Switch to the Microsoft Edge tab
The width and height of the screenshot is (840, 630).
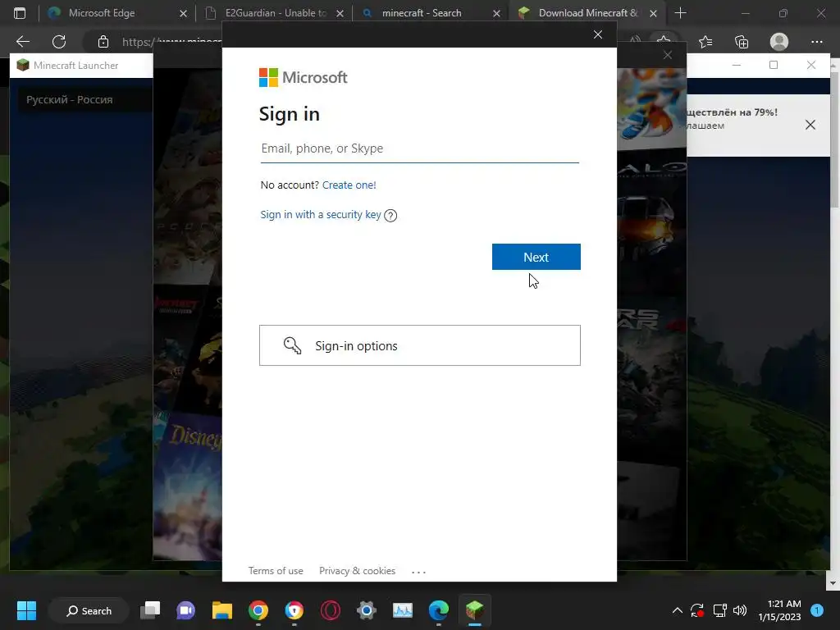point(115,13)
